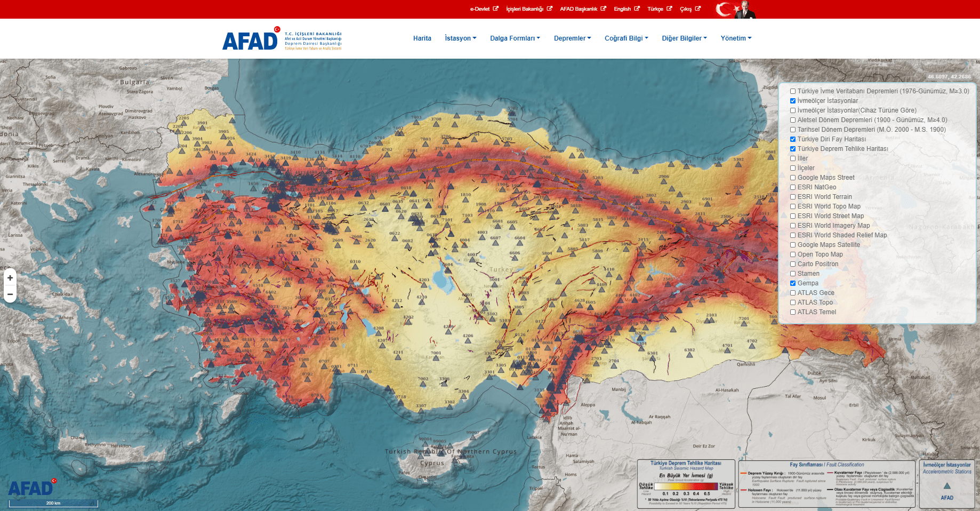Select accelerometer station 2704 triangle

(614, 366)
